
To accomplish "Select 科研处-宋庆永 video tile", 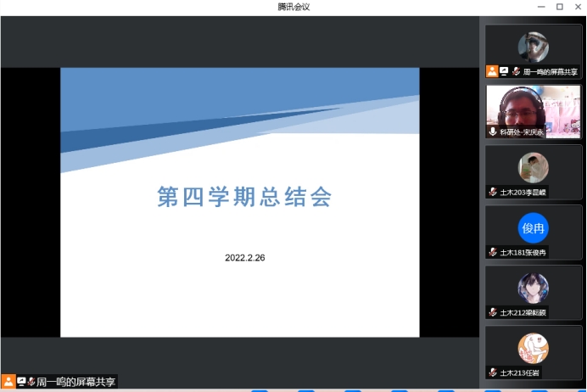I will coord(534,109).
